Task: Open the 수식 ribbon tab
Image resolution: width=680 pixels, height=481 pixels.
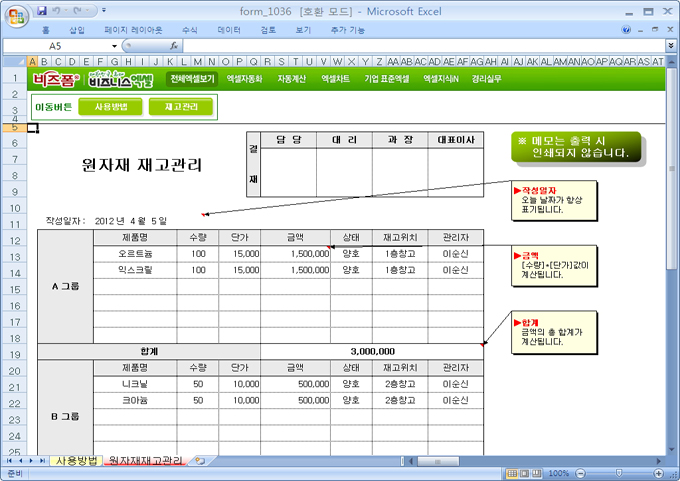Action: click(190, 30)
